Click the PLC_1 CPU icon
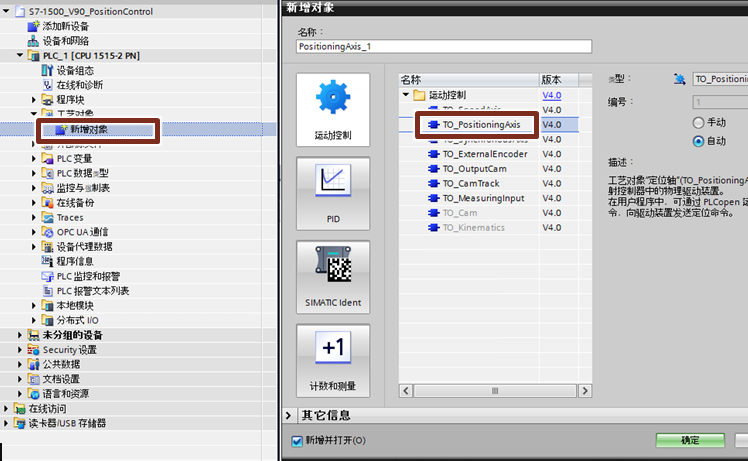 pos(34,56)
